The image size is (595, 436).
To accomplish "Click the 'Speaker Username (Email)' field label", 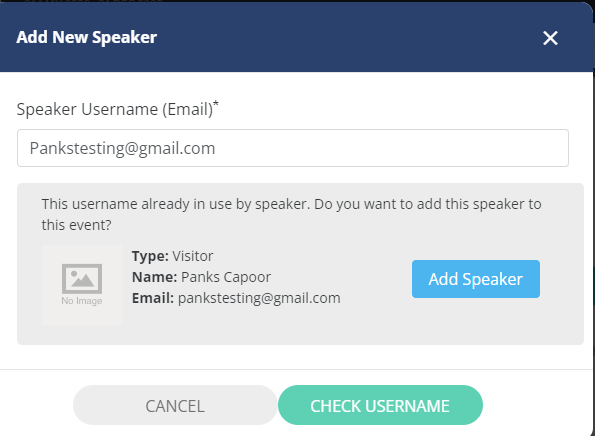I will coord(115,109).
